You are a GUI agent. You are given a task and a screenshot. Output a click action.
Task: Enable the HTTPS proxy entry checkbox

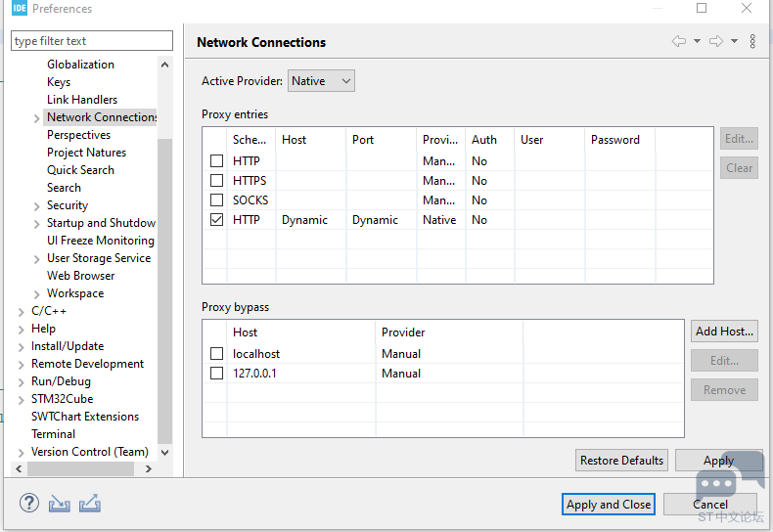[x=217, y=181]
